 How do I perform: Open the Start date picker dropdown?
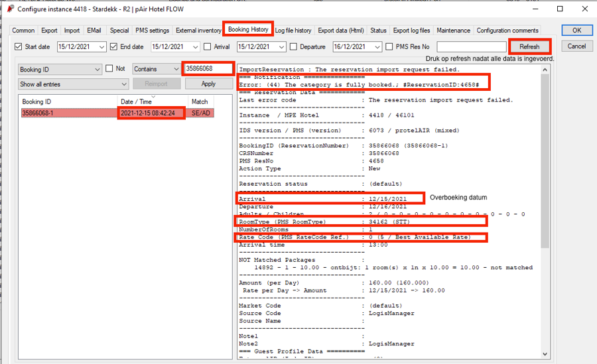click(101, 47)
